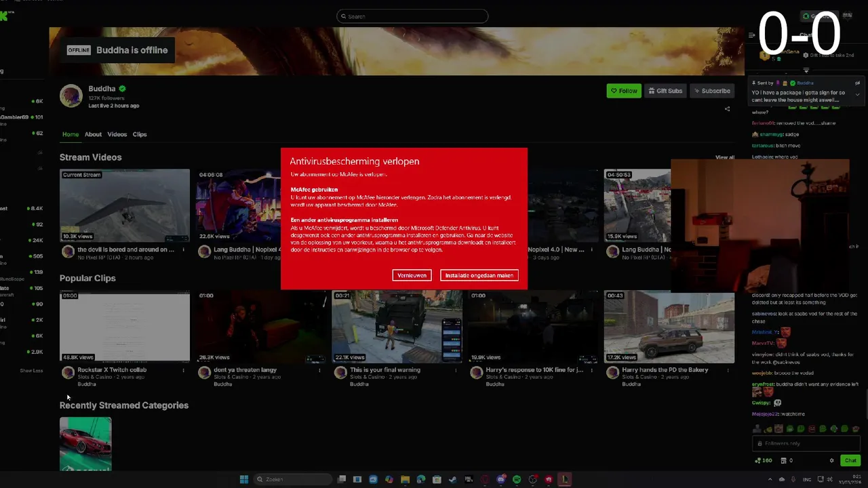Click the Subscribe button
Screen dimensions: 868x488
[712, 91]
